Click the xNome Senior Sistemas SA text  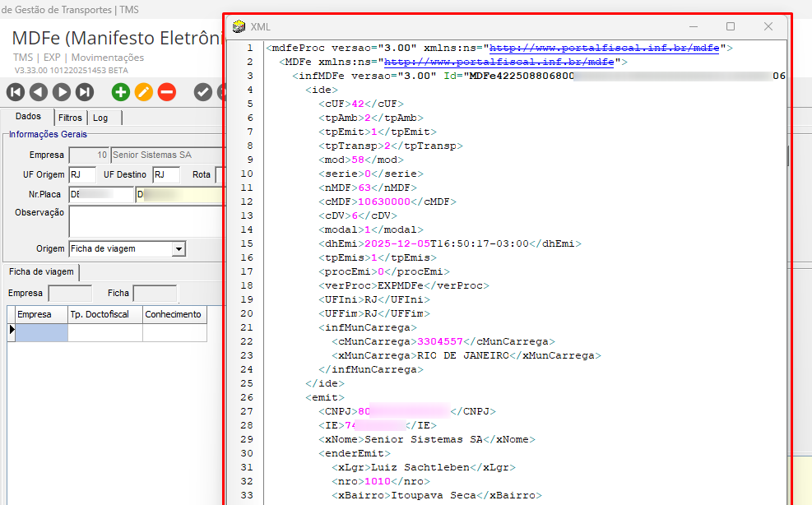tap(424, 439)
